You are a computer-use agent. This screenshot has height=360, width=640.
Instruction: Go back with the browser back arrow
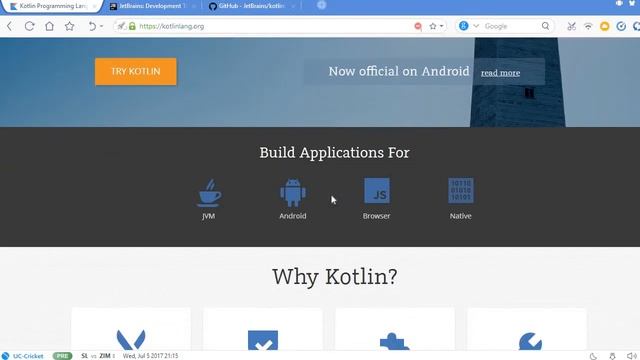[9, 26]
